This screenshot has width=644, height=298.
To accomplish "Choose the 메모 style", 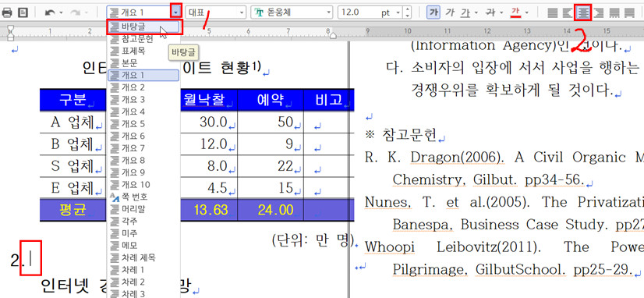I will [143, 246].
